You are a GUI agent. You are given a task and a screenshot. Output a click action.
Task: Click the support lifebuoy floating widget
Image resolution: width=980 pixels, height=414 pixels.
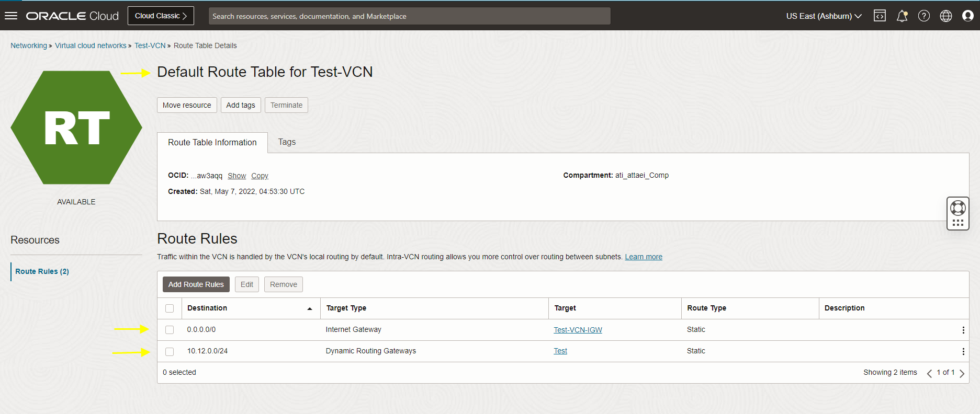[958, 209]
